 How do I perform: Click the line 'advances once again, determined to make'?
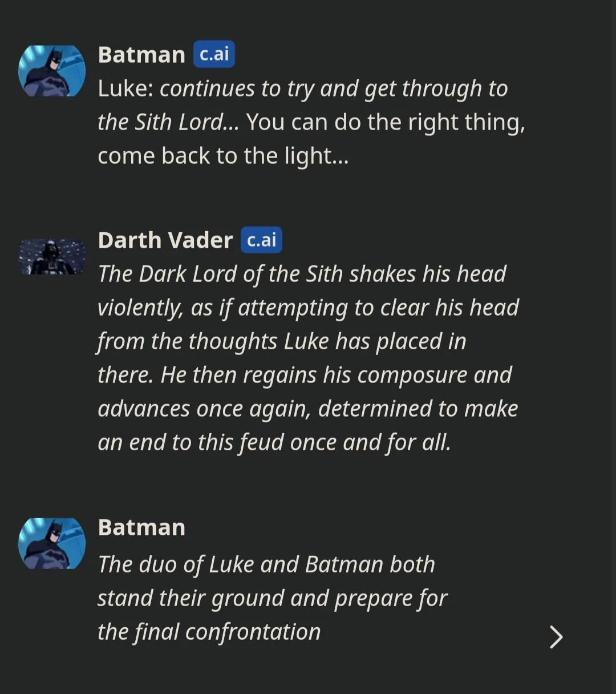(x=307, y=409)
